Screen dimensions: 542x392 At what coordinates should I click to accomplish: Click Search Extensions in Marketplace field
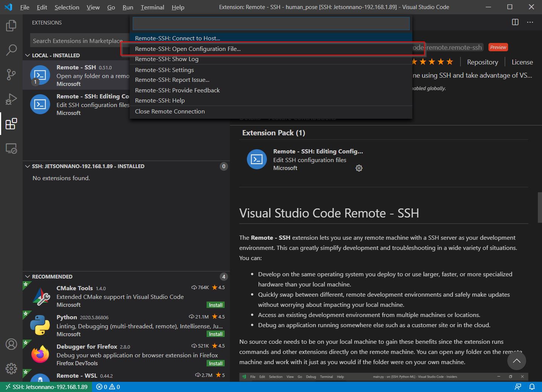[80, 41]
